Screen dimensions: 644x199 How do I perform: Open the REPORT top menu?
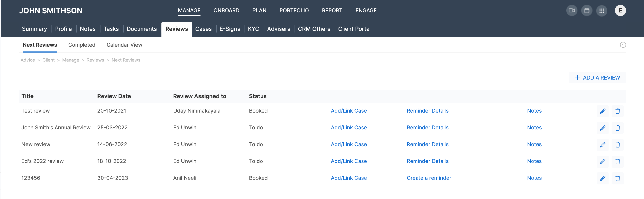pyautogui.click(x=332, y=11)
